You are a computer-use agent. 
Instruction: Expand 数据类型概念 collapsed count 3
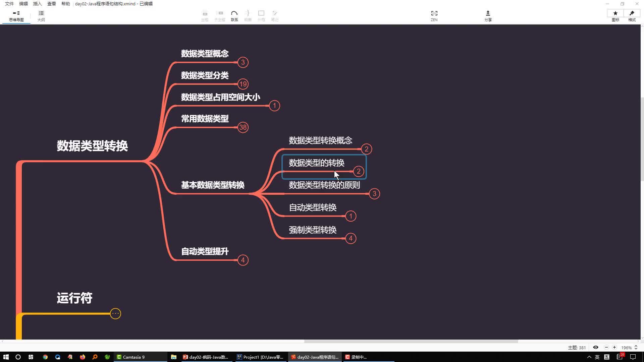(x=243, y=62)
